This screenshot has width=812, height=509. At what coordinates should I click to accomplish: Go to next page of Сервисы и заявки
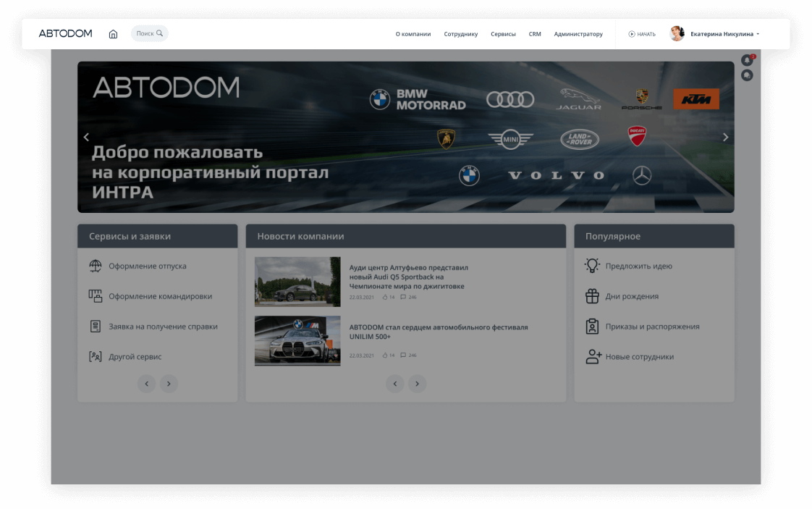169,384
